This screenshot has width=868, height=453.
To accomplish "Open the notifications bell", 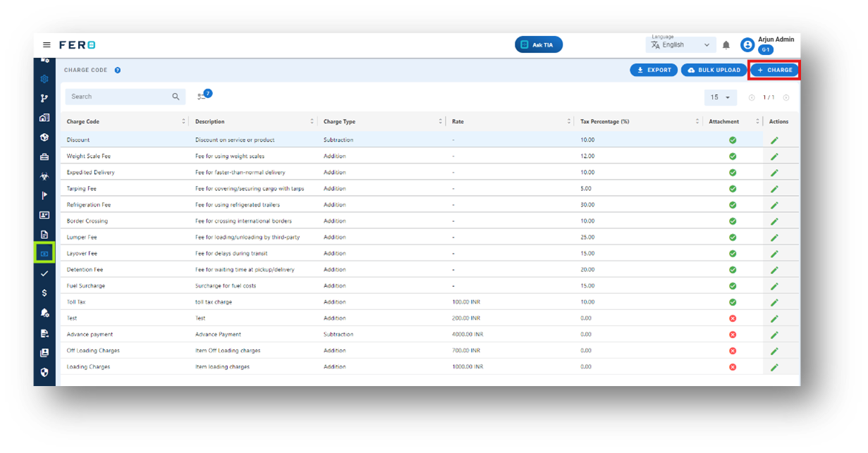I will tap(726, 45).
